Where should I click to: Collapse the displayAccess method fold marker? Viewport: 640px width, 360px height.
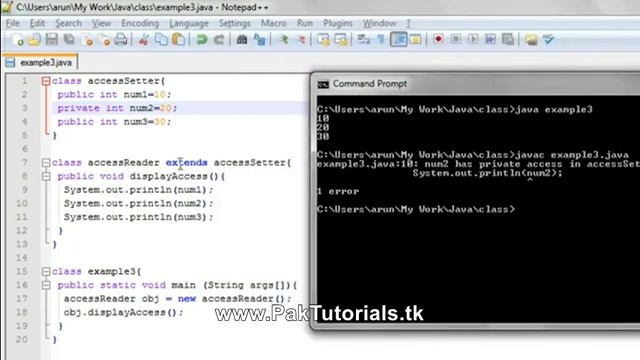coord(46,176)
